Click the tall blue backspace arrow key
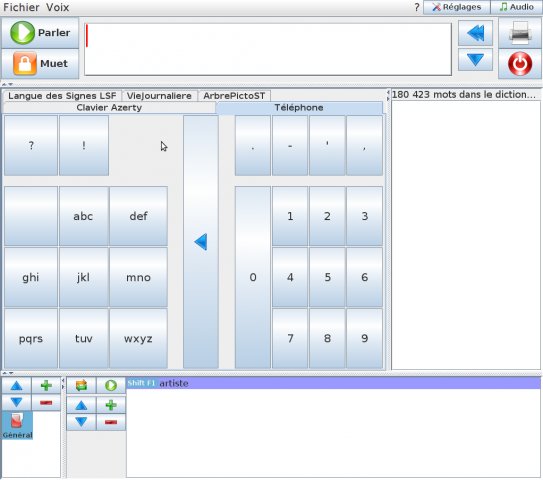This screenshot has height=480, width=543. [201, 242]
